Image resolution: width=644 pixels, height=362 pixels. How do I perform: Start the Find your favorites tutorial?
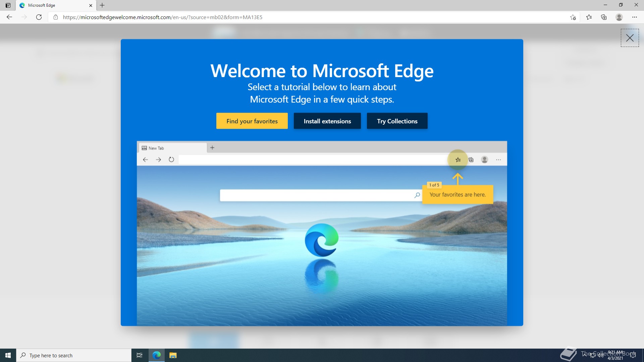coord(252,121)
